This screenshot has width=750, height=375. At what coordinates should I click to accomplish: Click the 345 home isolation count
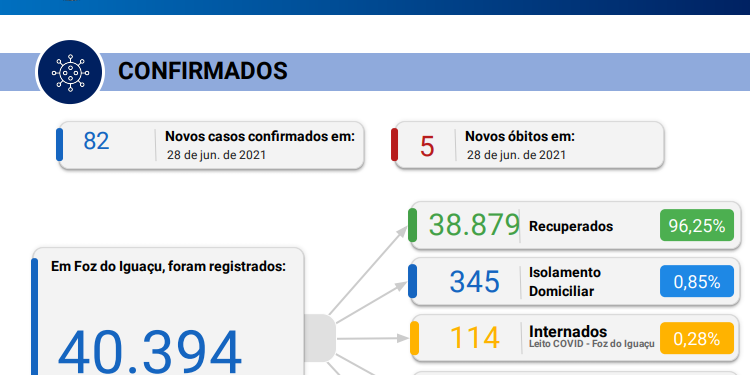474,282
